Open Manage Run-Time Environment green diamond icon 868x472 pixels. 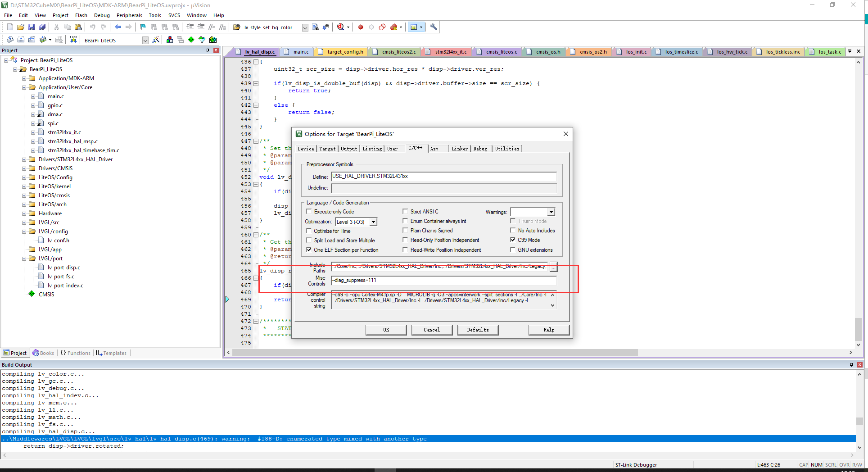tap(191, 40)
